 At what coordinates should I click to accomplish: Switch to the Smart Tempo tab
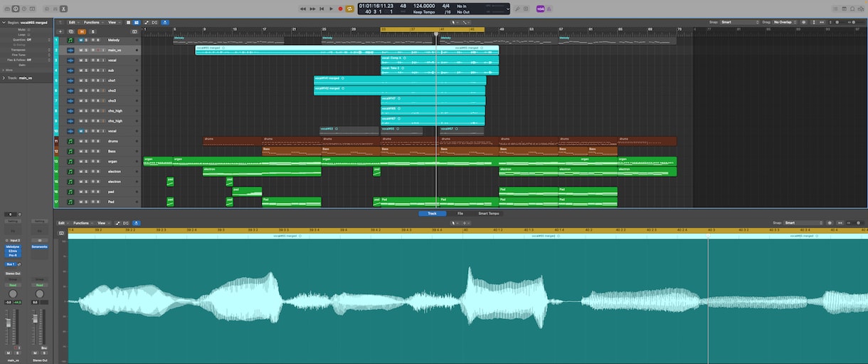coord(489,214)
